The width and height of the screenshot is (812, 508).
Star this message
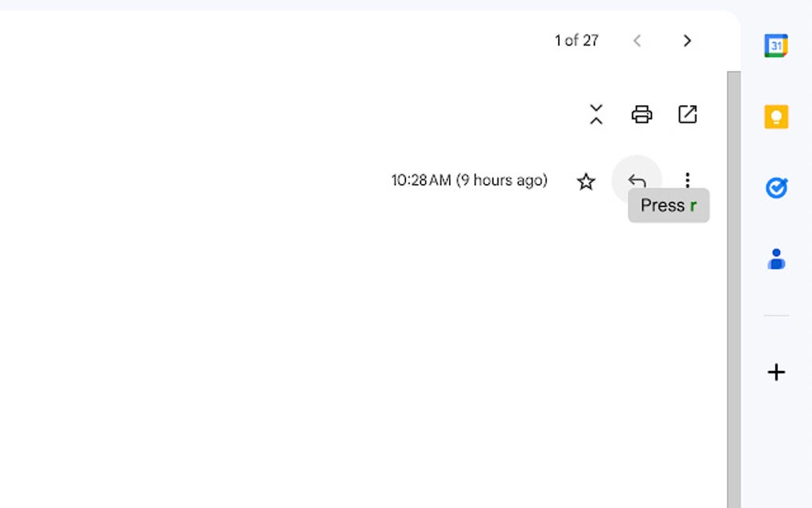[x=586, y=181]
